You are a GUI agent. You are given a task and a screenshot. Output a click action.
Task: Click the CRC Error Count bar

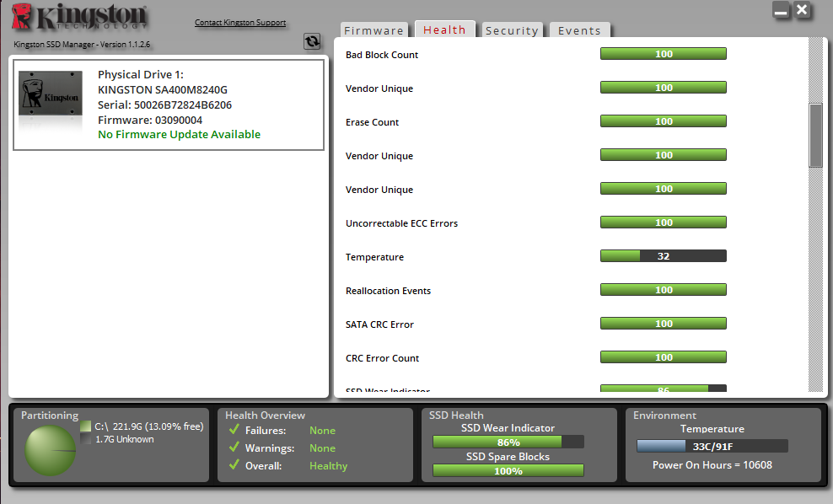pos(664,357)
